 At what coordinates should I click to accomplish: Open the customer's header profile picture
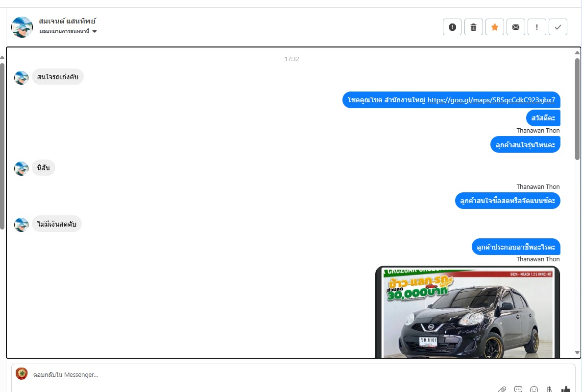pos(22,27)
